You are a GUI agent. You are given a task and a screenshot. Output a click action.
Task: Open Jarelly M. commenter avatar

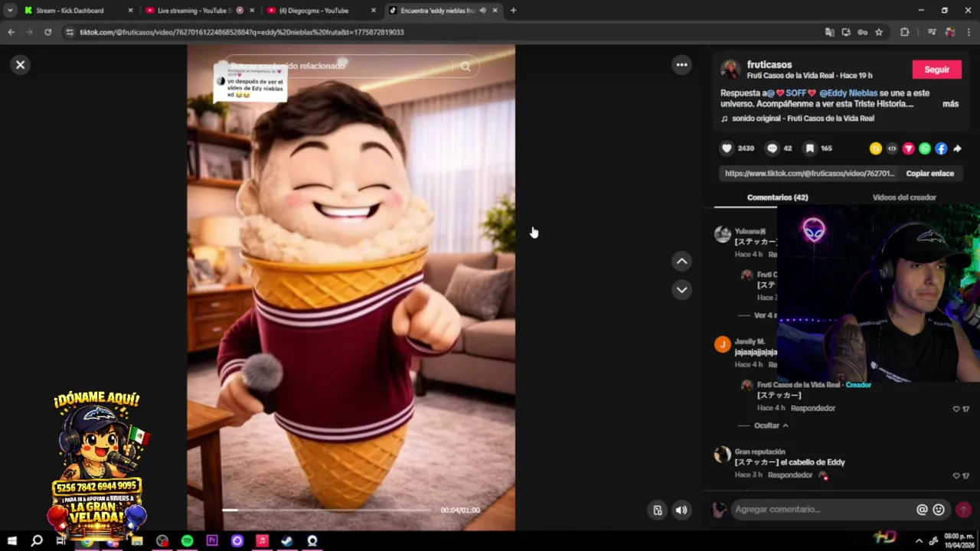click(723, 344)
